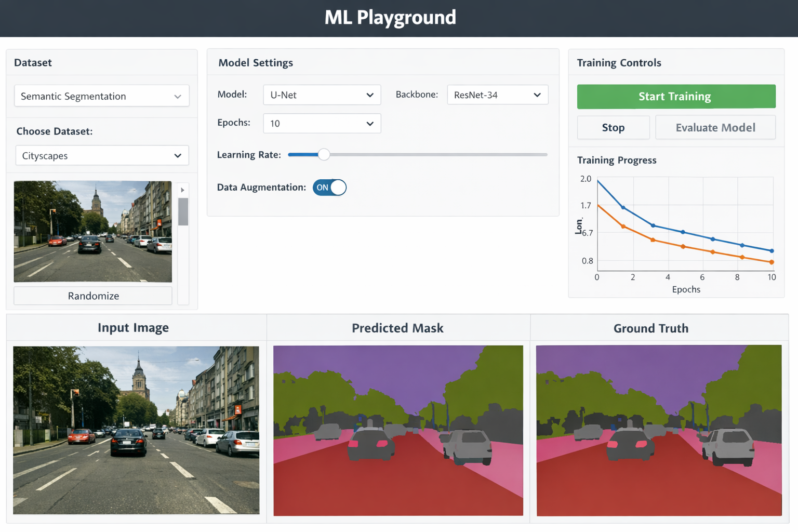Click the Stop button
The width and height of the screenshot is (798, 532).
[613, 127]
